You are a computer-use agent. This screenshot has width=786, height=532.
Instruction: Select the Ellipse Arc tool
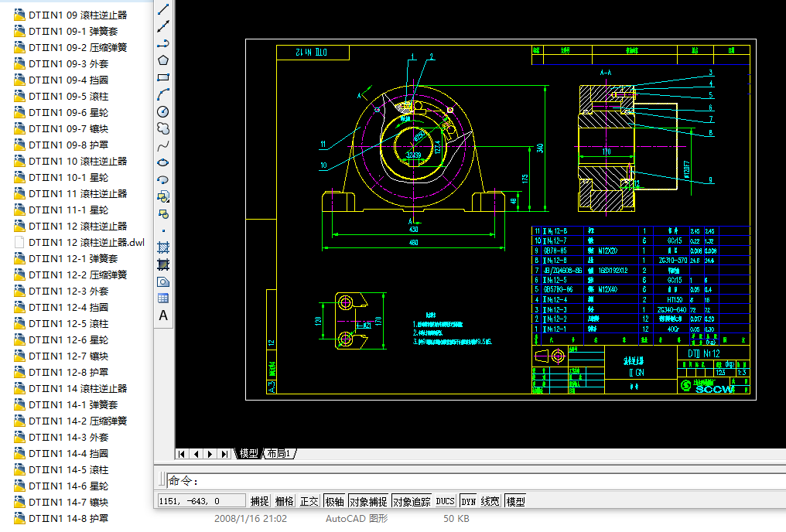163,180
